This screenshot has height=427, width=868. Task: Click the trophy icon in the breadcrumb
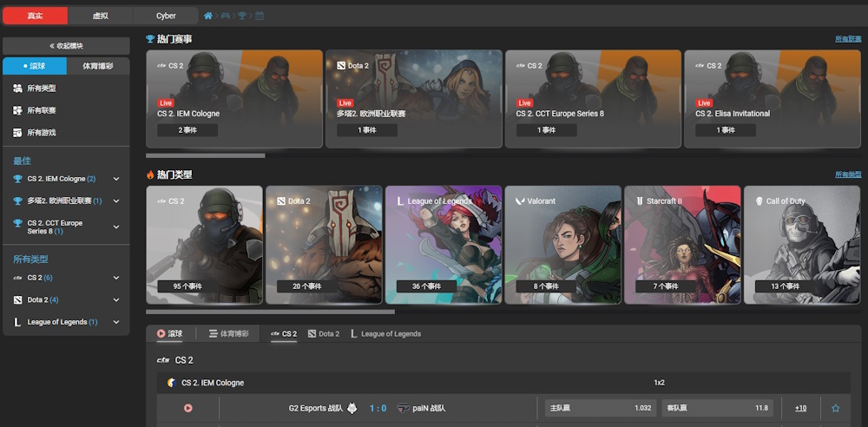pyautogui.click(x=243, y=16)
